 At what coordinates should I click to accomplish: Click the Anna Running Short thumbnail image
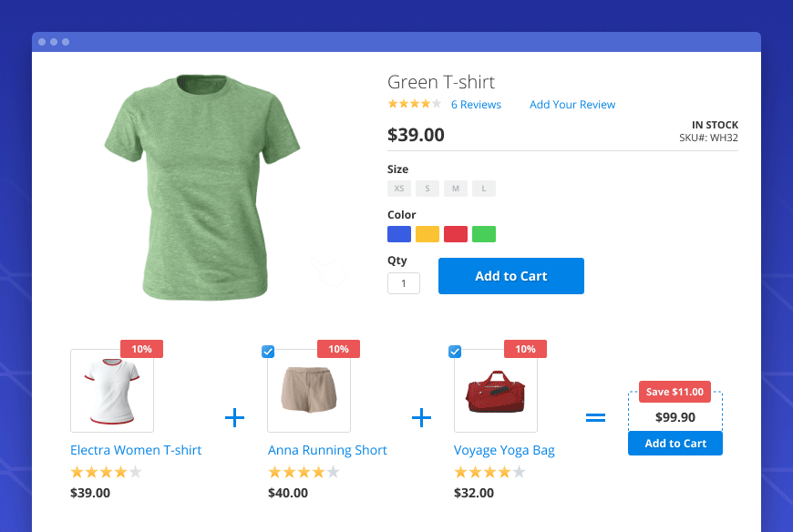309,391
